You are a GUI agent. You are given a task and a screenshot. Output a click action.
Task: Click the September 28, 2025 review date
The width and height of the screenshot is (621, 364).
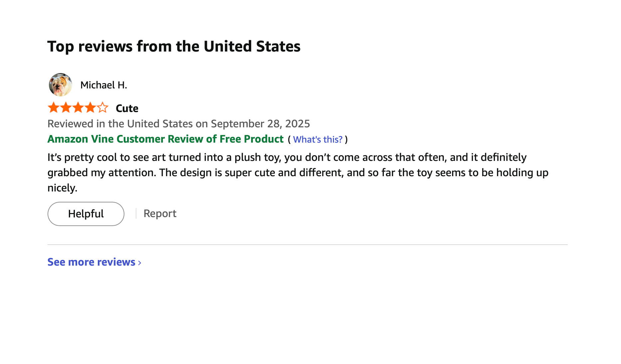(260, 124)
